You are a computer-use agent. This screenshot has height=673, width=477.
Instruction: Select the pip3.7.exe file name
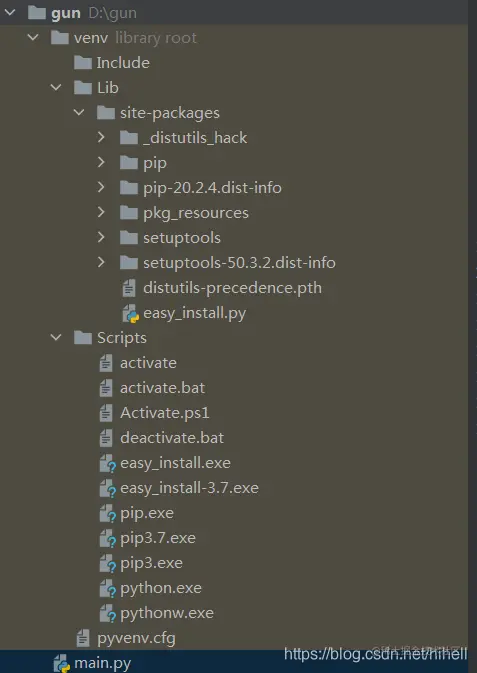click(x=158, y=539)
